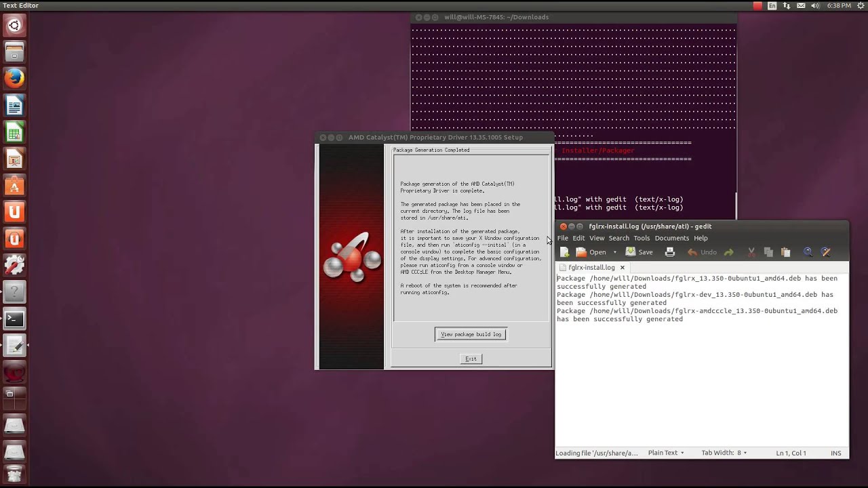Expand recent files arrow next to Open
Image resolution: width=868 pixels, height=488 pixels.
click(615, 252)
